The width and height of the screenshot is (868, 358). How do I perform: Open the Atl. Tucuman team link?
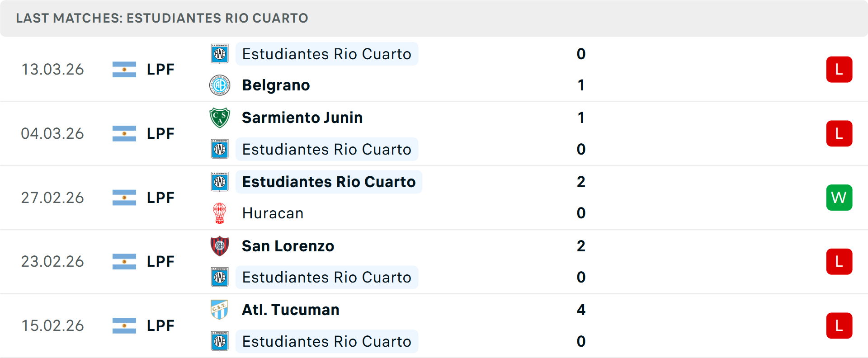pyautogui.click(x=290, y=310)
